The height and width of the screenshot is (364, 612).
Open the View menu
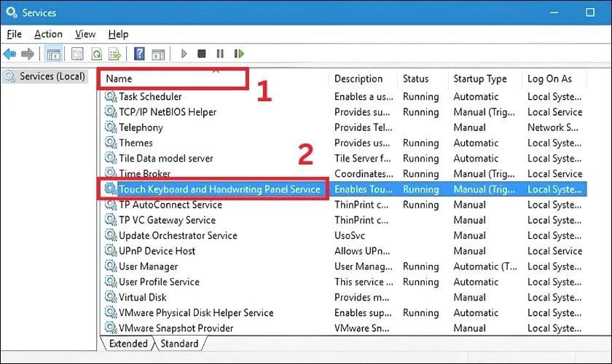(x=85, y=34)
